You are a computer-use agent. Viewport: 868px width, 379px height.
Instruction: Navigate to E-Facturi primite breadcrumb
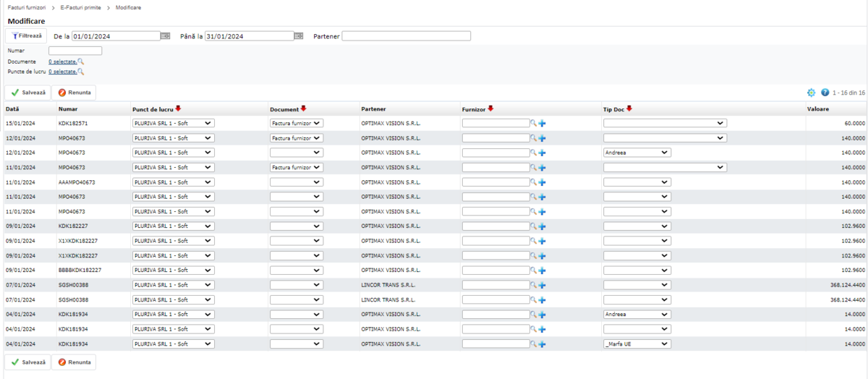coord(80,7)
